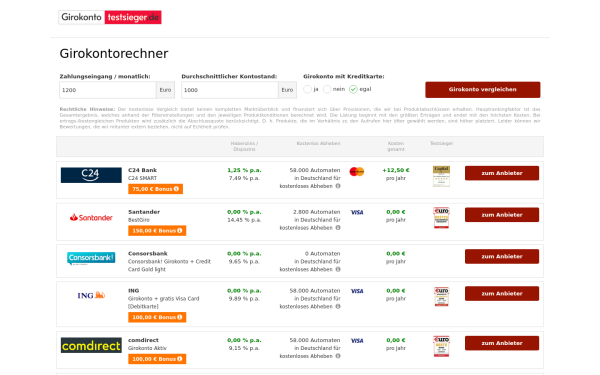
Task: Open Euro test seal for ING
Action: 441,297
